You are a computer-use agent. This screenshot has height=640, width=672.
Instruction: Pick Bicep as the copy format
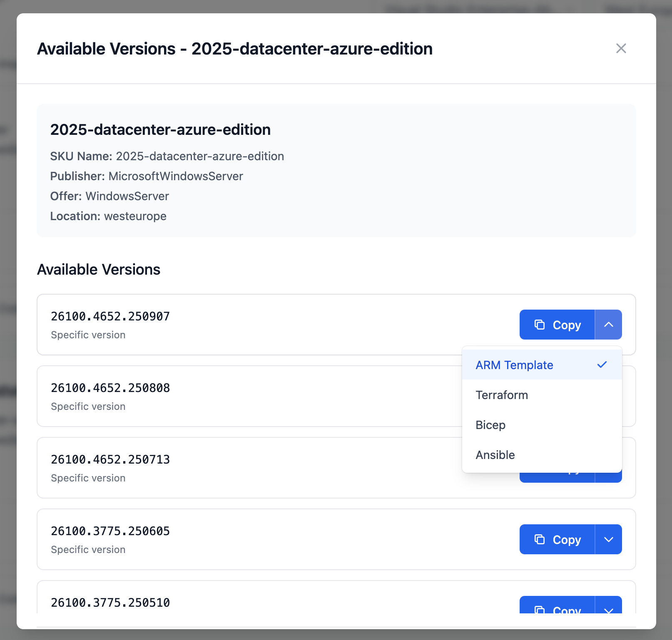542,425
